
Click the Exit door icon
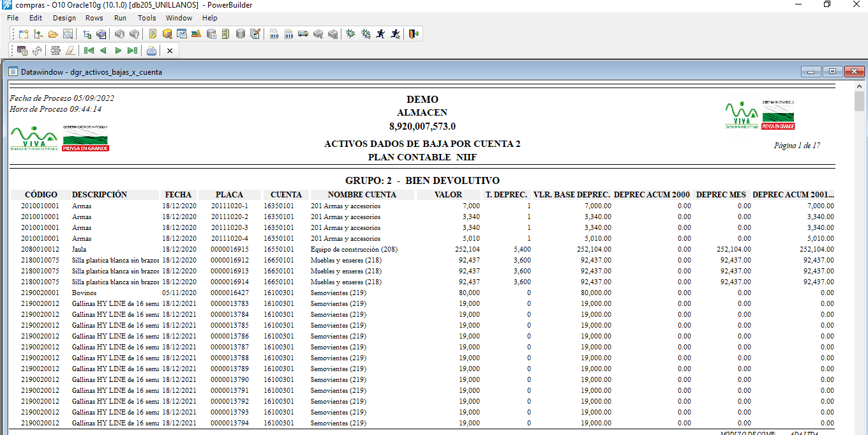[x=414, y=34]
